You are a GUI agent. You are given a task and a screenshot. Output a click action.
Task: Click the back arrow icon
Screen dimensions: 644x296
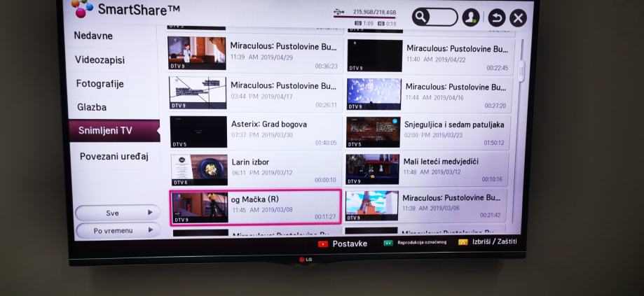click(497, 18)
